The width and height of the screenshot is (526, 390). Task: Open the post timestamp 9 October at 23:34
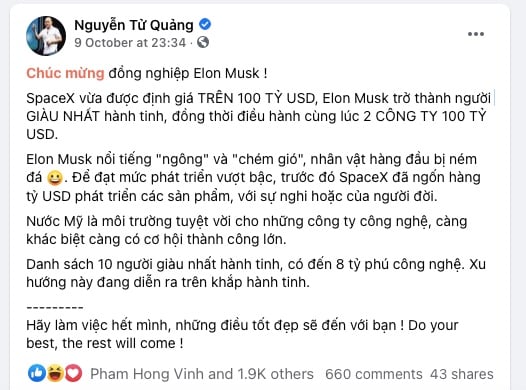click(130, 43)
